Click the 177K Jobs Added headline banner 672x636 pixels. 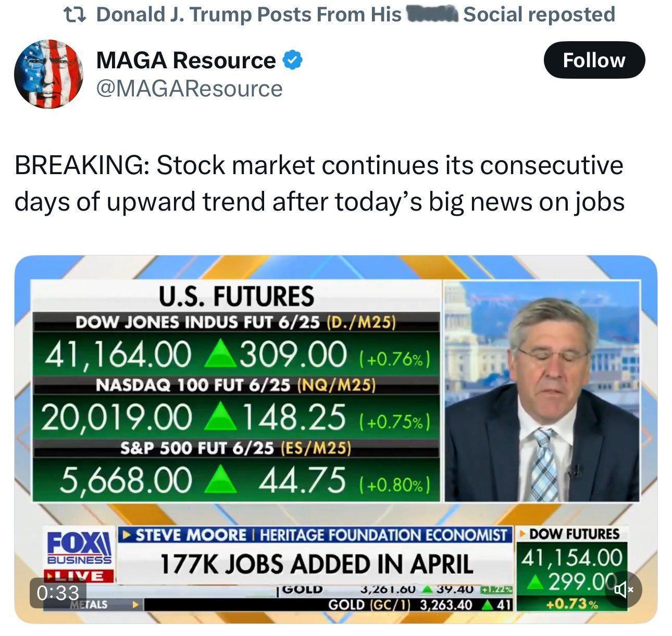[316, 564]
